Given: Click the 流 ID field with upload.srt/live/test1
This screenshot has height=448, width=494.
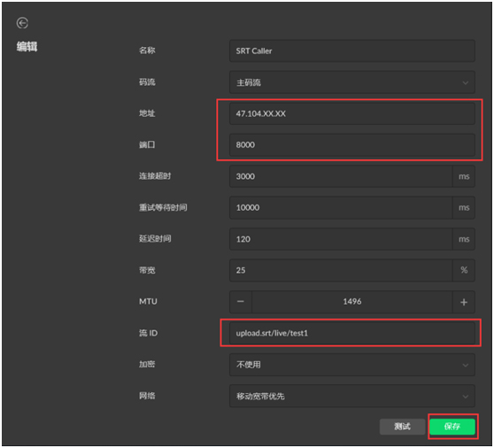Looking at the screenshot, I should click(352, 333).
